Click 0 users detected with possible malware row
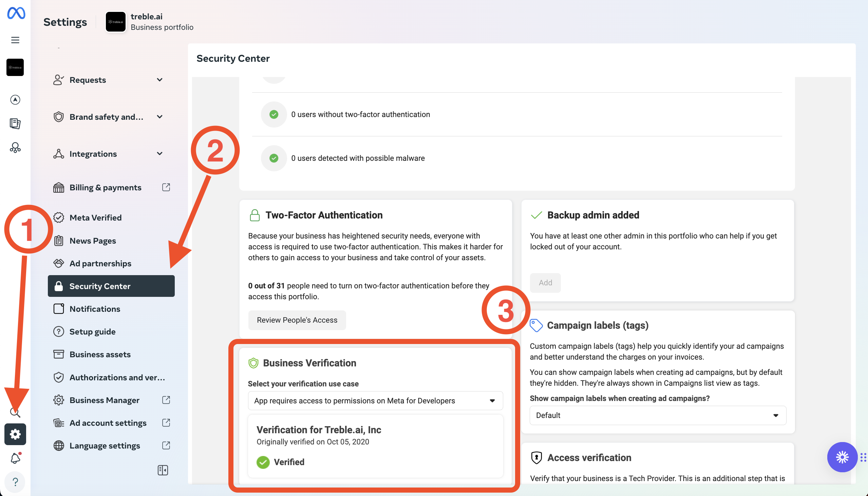 tap(517, 158)
